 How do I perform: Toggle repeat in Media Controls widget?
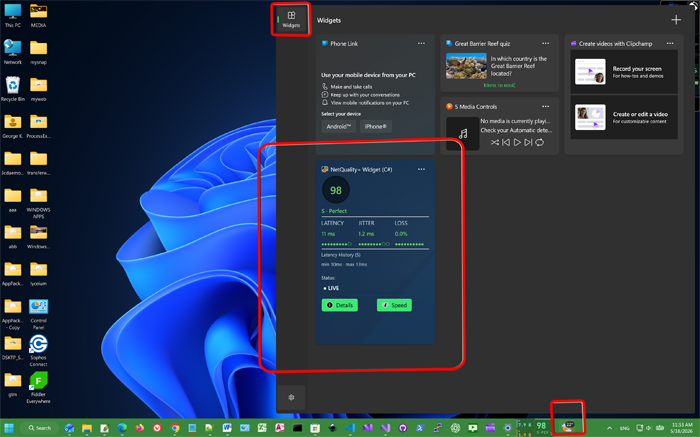pyautogui.click(x=539, y=142)
